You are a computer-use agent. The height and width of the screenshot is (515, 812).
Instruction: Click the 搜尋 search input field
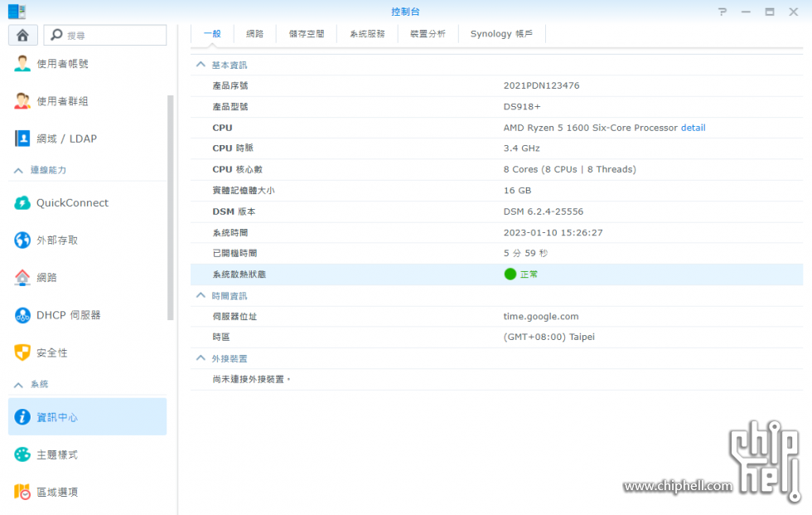(105, 35)
